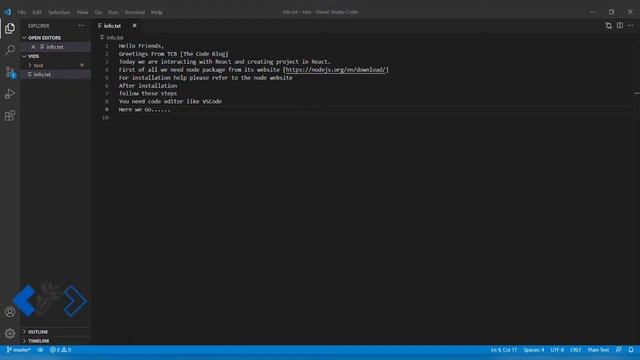Click line number 1 in gutter

coord(107,46)
